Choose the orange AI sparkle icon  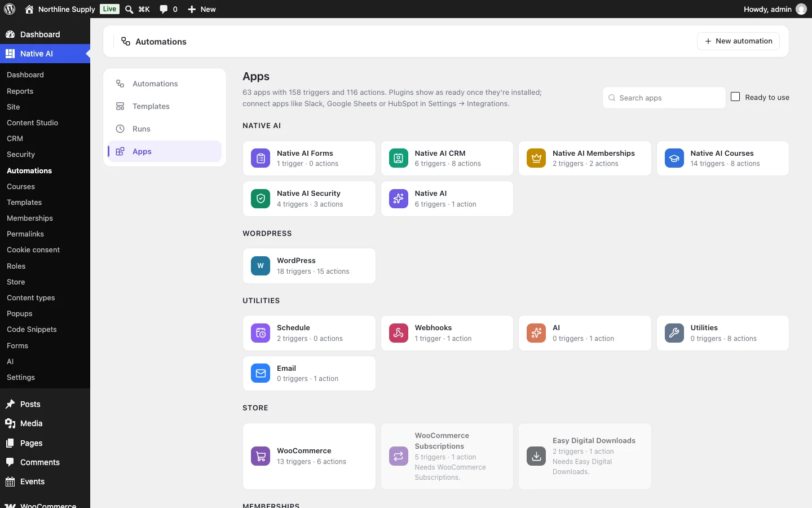[536, 333]
